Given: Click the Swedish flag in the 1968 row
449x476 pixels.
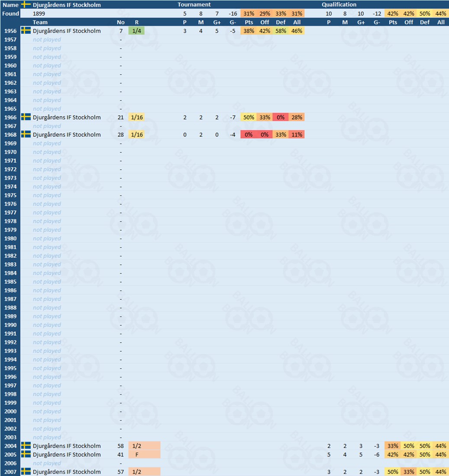Looking at the screenshot, I should coord(26,135).
